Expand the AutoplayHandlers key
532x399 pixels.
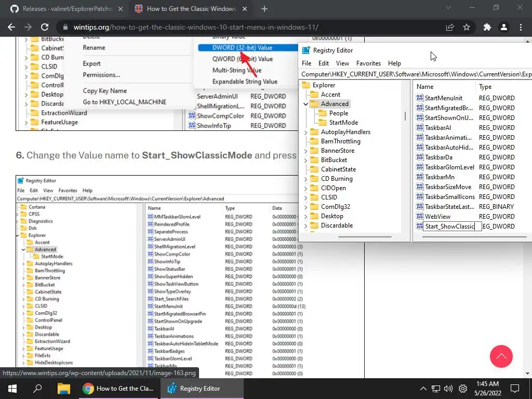pos(305,132)
